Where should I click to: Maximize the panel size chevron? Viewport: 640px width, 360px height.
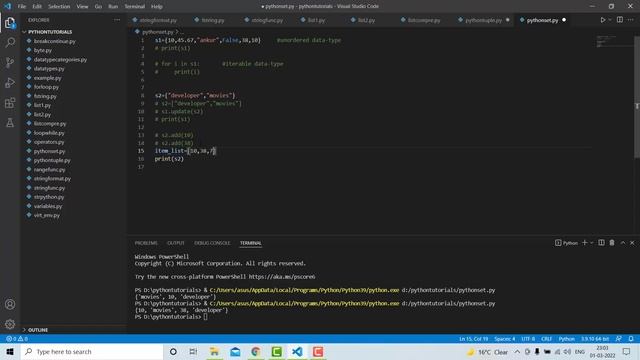point(623,242)
